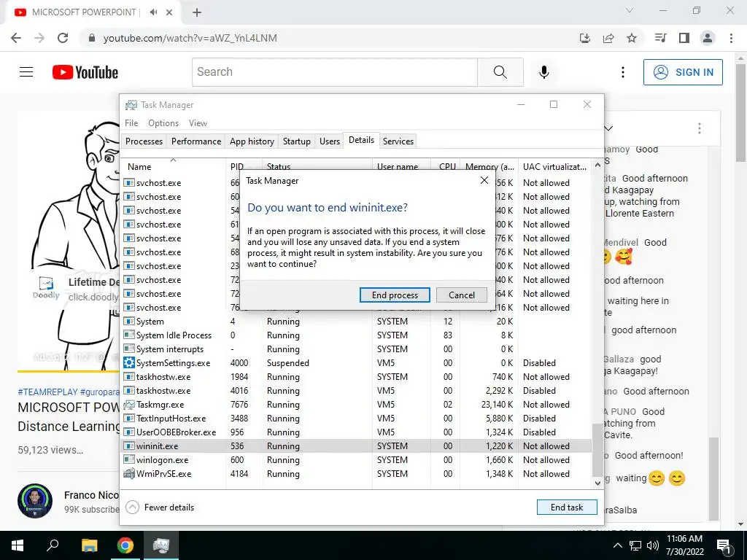Viewport: 747px width, 560px height.
Task: Open the YouTube hamburger guide menu
Action: (x=26, y=72)
